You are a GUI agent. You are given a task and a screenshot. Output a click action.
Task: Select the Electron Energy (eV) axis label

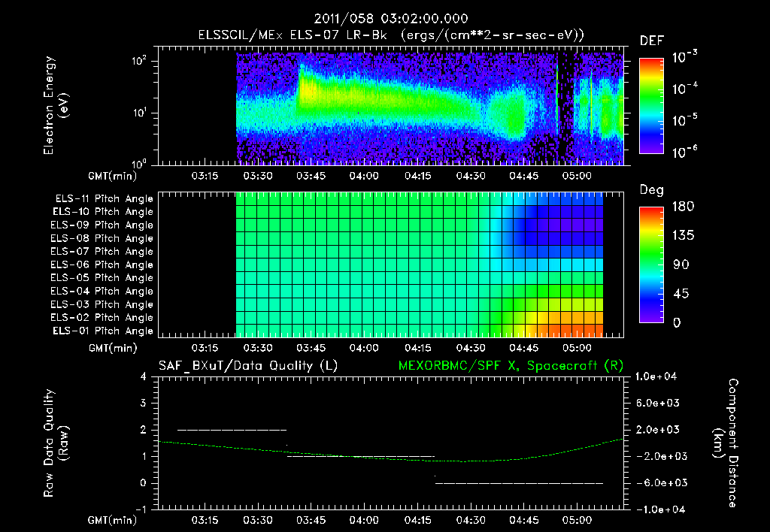(x=56, y=105)
